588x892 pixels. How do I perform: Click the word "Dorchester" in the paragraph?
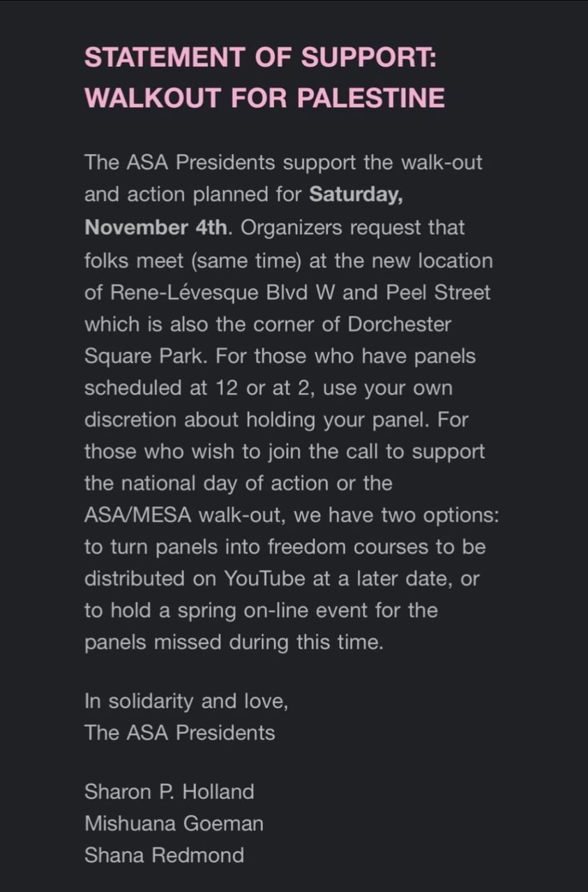tap(400, 324)
